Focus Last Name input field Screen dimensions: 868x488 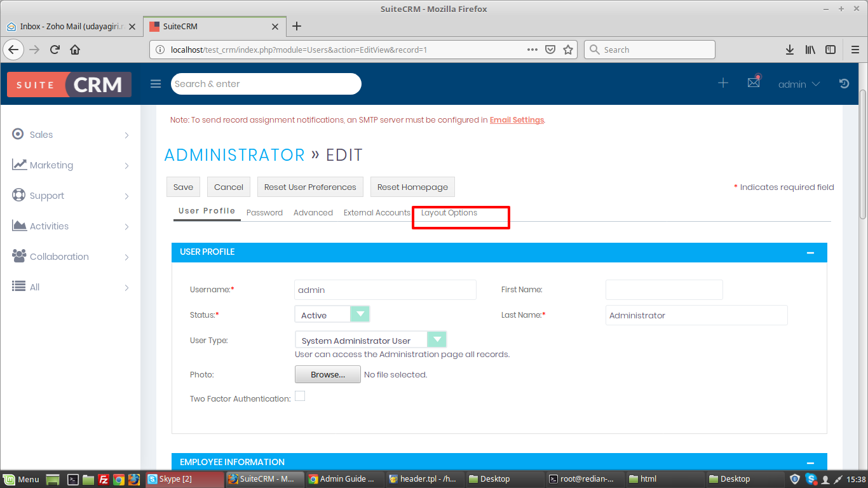pyautogui.click(x=696, y=315)
